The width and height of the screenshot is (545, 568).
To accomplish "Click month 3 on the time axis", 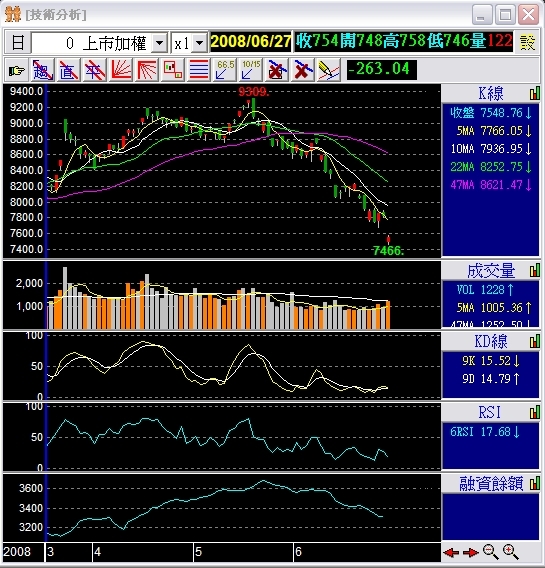I will [50, 552].
